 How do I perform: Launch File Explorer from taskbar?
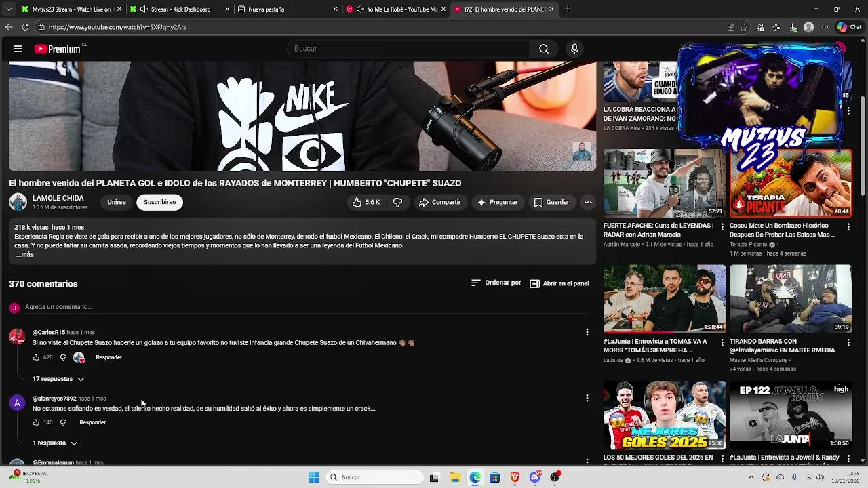coord(454,477)
